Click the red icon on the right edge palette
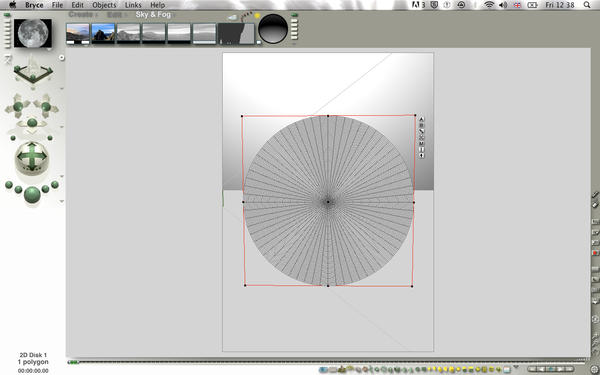Image resolution: width=600 pixels, height=375 pixels. click(595, 253)
